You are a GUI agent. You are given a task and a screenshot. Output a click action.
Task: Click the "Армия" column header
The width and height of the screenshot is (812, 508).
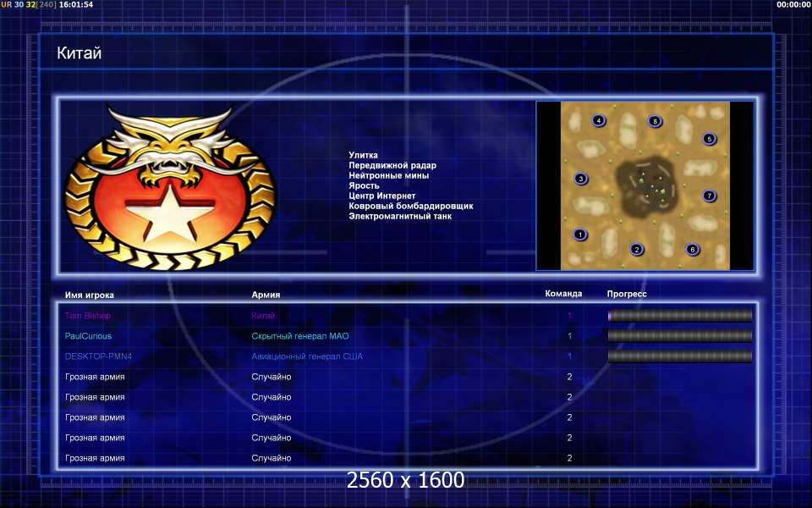(x=266, y=295)
